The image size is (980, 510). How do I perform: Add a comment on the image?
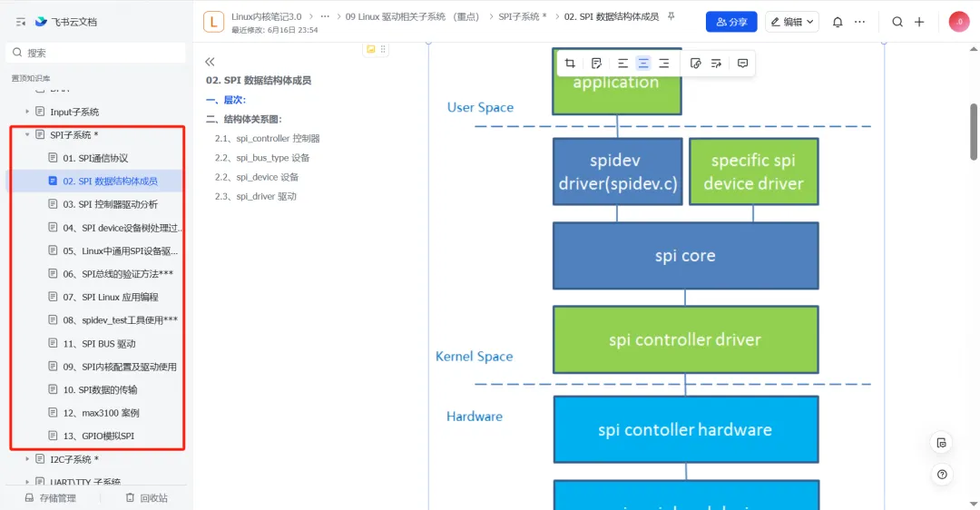[x=742, y=64]
